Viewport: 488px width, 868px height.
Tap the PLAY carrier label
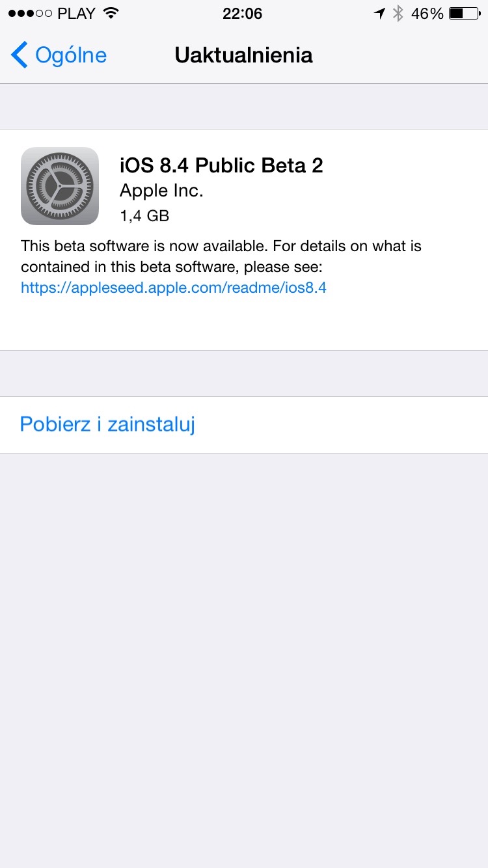(77, 13)
